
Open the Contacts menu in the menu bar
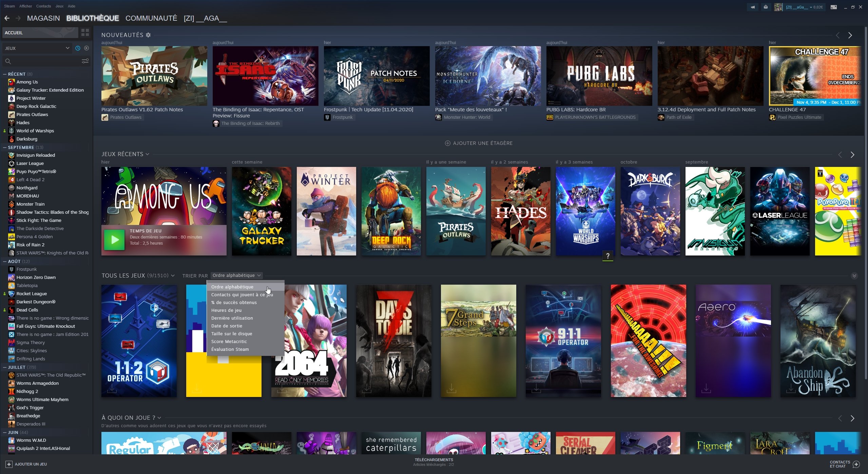(x=43, y=6)
